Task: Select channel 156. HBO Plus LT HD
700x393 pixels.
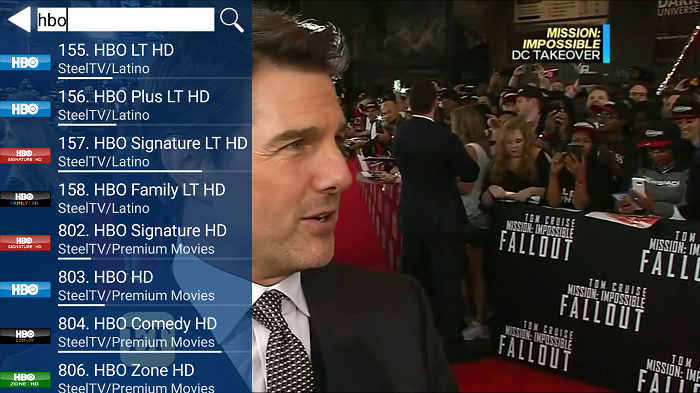Action: pyautogui.click(x=126, y=105)
